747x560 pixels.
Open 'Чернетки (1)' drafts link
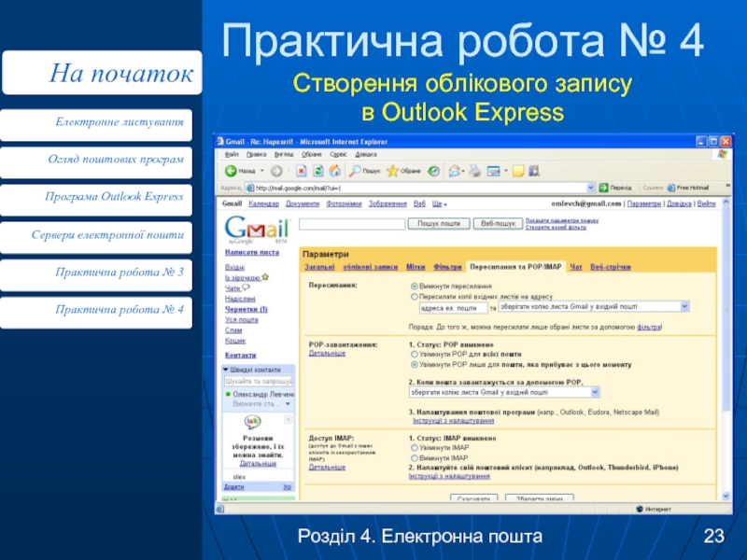point(246,309)
